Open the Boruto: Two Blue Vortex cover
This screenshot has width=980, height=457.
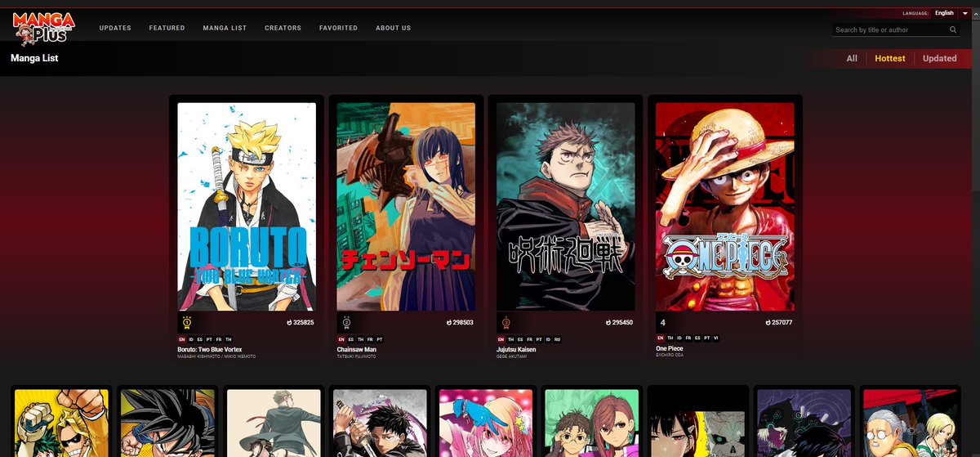(247, 206)
